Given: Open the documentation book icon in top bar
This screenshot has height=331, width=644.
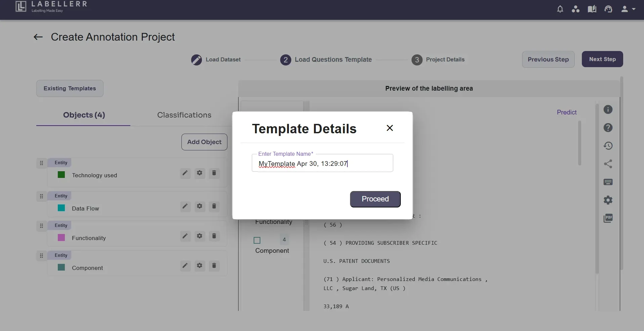Looking at the screenshot, I should click(592, 9).
